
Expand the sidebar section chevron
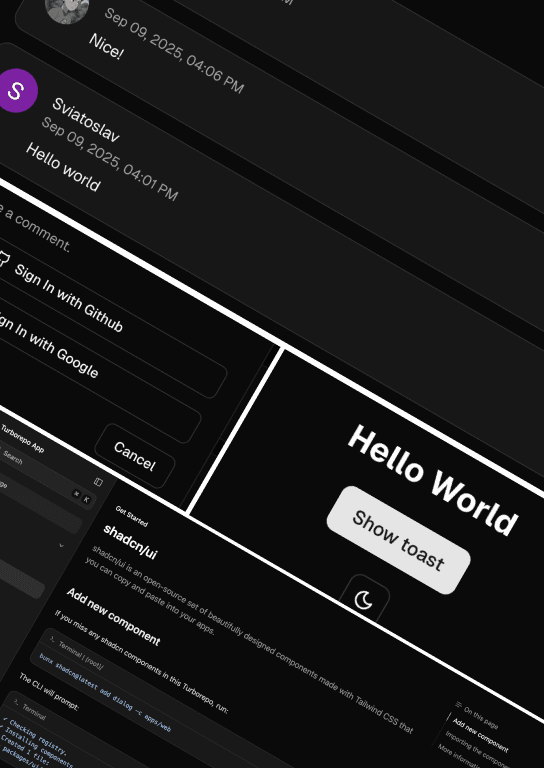(61, 545)
